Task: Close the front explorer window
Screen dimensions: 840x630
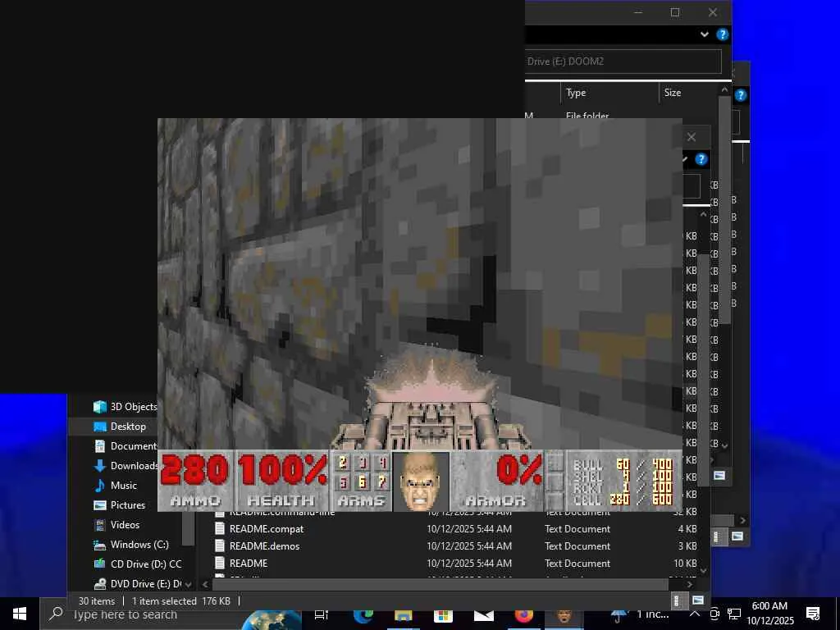Action: [x=692, y=137]
